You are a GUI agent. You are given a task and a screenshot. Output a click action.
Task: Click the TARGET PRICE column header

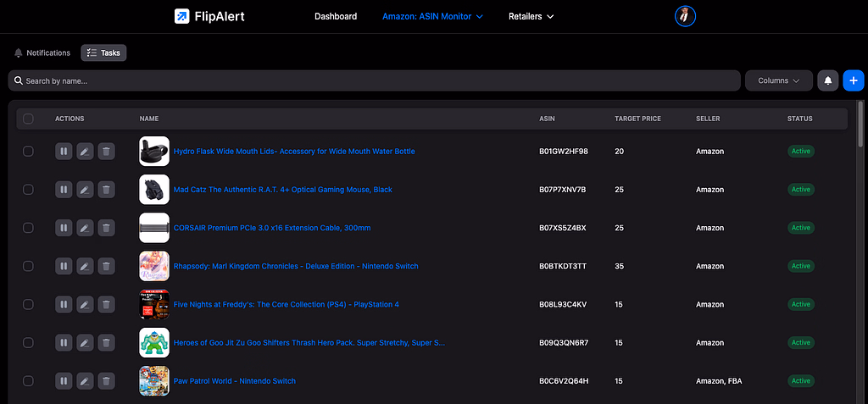pos(637,119)
